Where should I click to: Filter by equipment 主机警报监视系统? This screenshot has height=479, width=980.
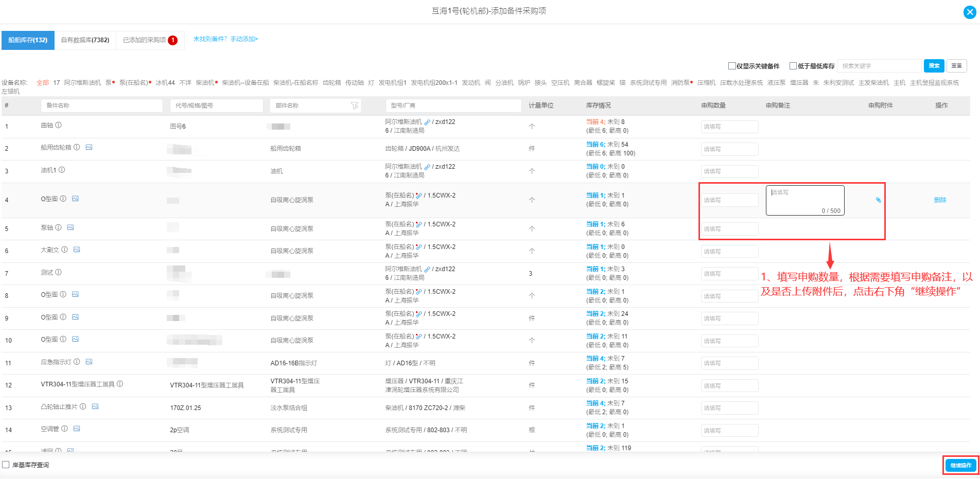coord(935,83)
